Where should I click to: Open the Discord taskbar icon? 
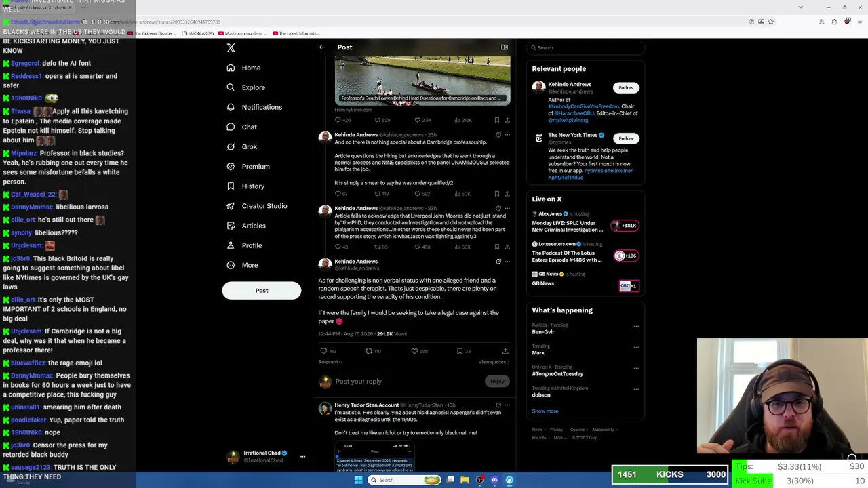click(x=494, y=480)
